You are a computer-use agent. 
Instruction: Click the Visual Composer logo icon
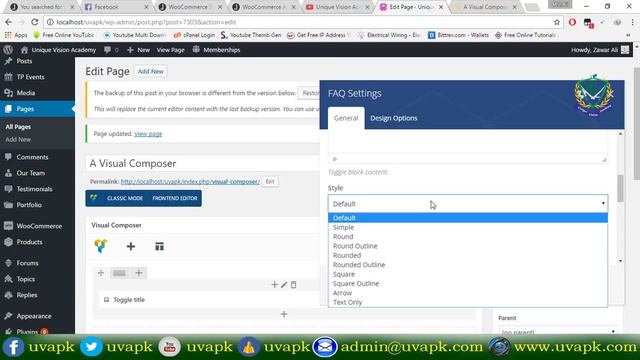coord(100,246)
